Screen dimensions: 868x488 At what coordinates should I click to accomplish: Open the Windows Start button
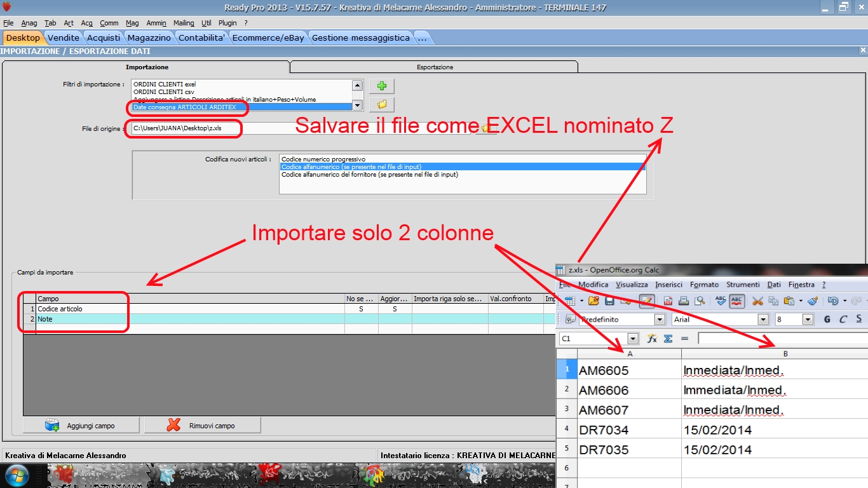(x=17, y=475)
